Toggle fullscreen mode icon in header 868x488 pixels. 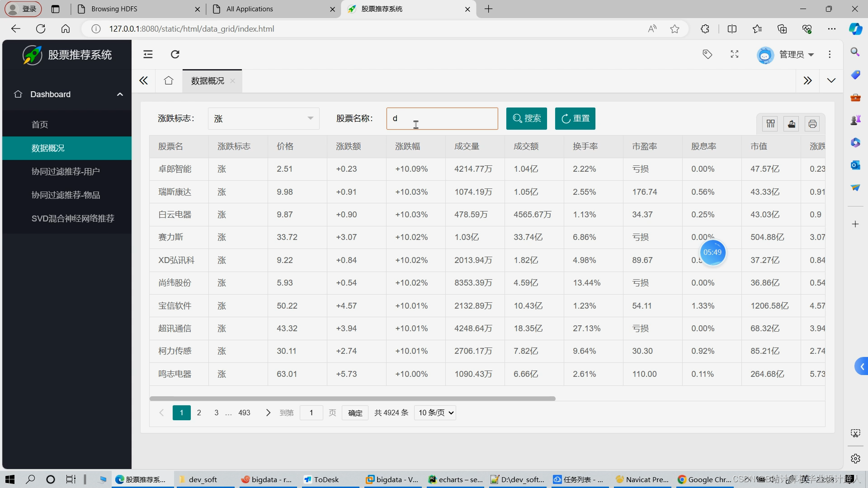tap(734, 54)
